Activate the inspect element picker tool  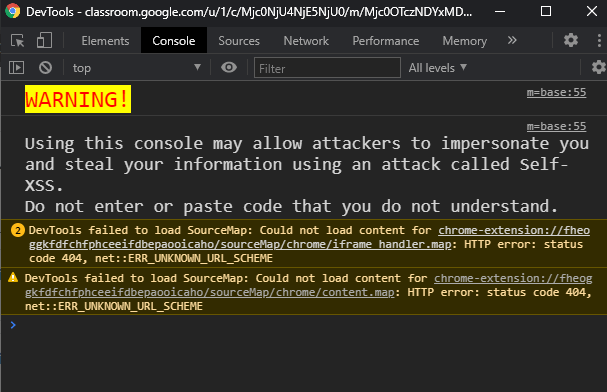click(x=17, y=40)
